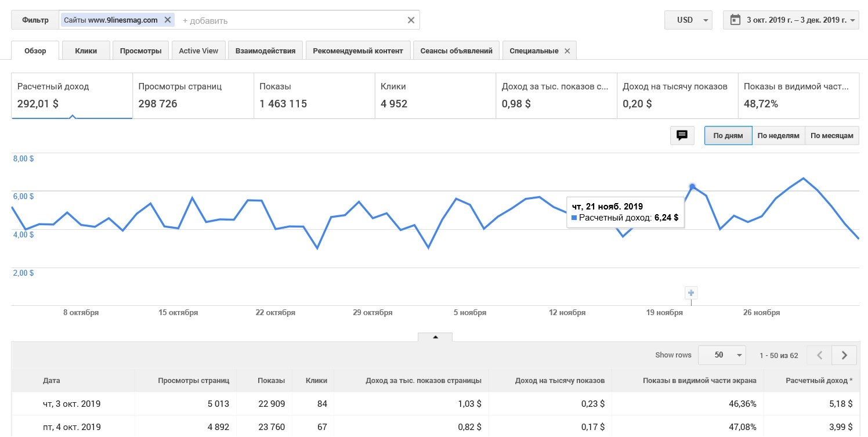
Task: Add a note with the plus marker
Action: coord(691,292)
